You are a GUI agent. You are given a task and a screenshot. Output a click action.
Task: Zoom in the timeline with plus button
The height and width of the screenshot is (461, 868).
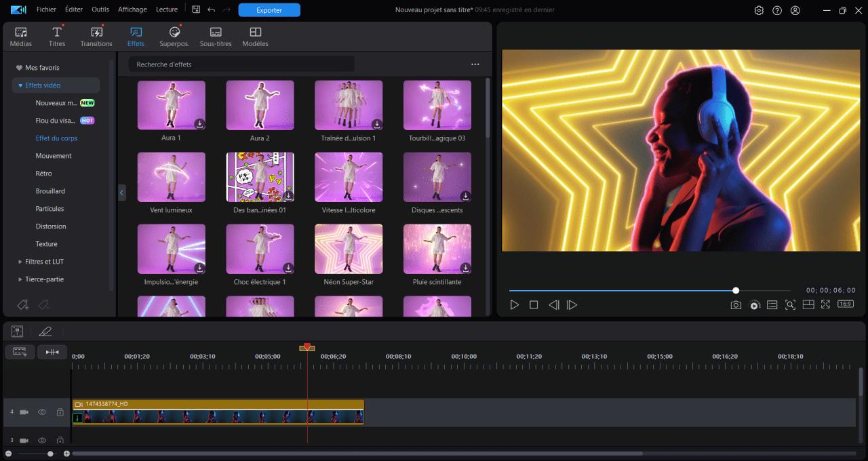66,454
